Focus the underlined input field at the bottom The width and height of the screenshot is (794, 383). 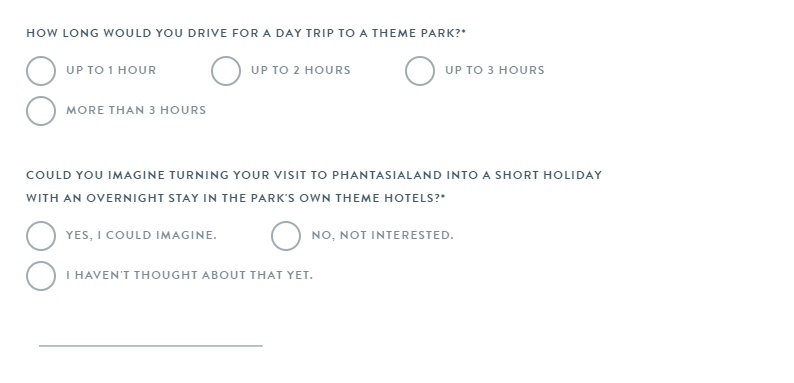pos(151,337)
